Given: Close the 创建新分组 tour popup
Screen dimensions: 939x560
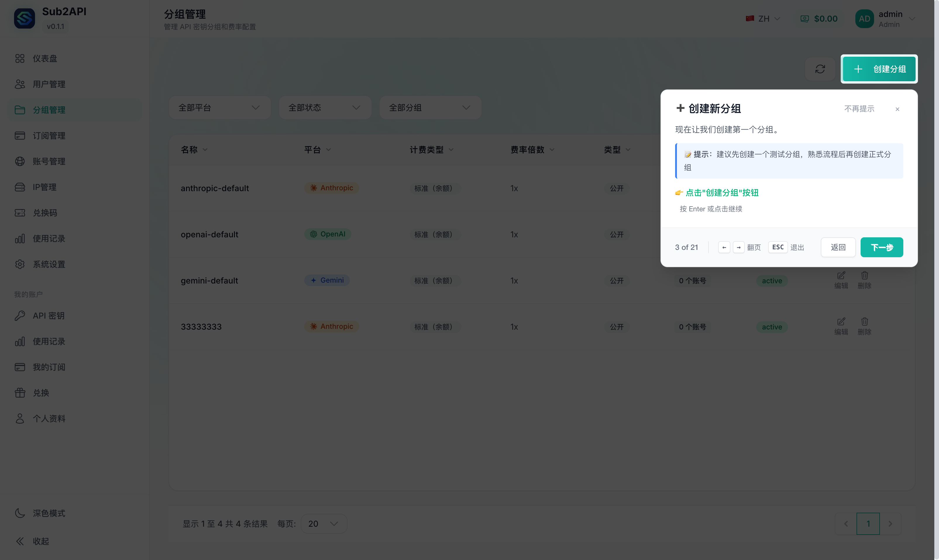Looking at the screenshot, I should coord(897,109).
